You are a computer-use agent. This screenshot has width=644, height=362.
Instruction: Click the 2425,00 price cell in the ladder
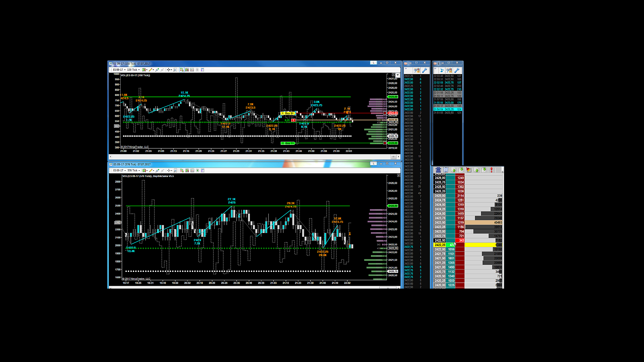point(440,196)
